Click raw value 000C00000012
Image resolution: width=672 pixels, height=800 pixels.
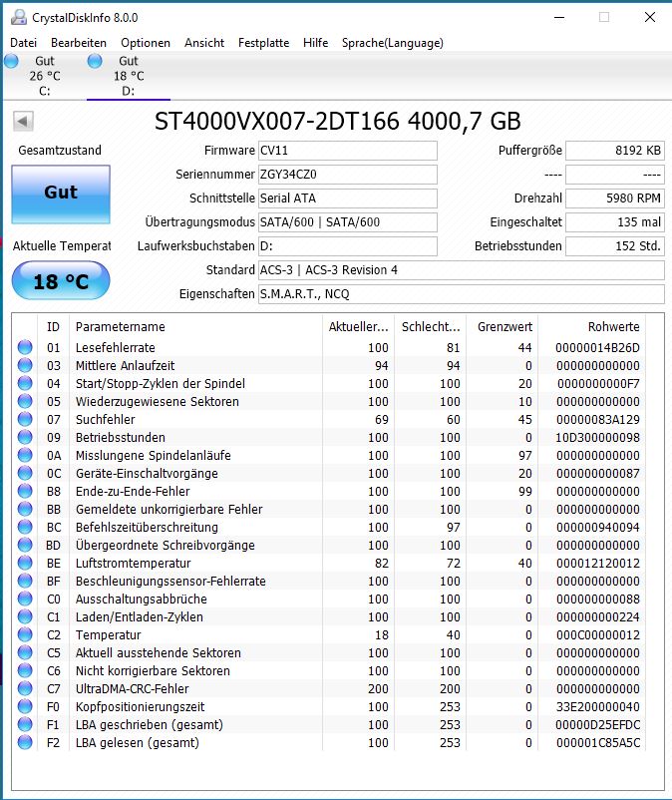tap(597, 634)
